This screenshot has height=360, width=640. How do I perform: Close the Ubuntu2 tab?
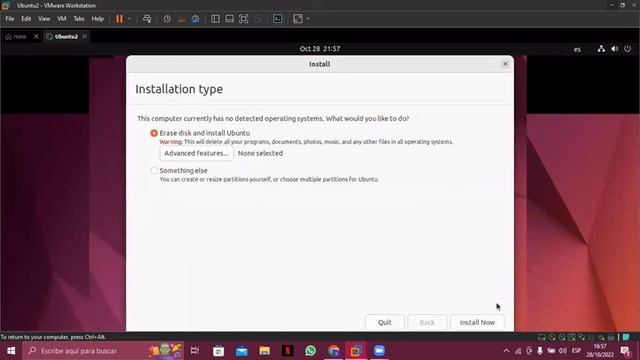pyautogui.click(x=84, y=37)
